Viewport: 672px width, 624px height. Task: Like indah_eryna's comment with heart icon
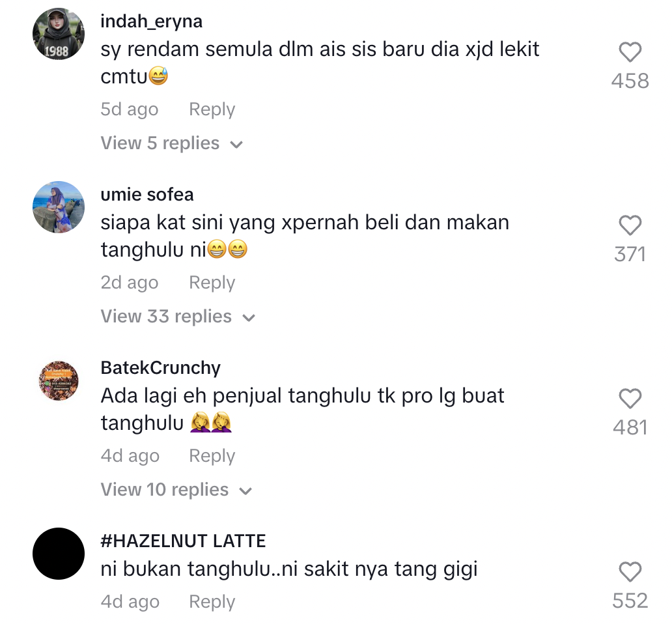point(630,52)
